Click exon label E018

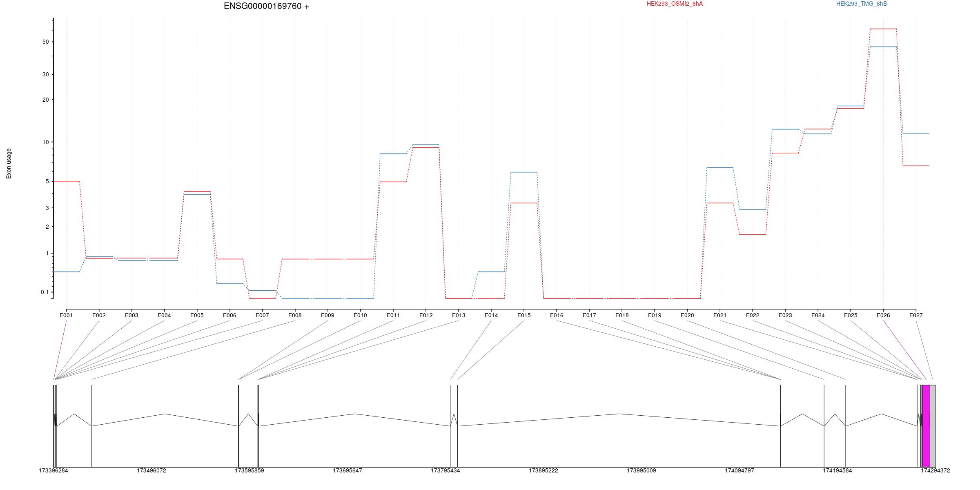click(622, 315)
